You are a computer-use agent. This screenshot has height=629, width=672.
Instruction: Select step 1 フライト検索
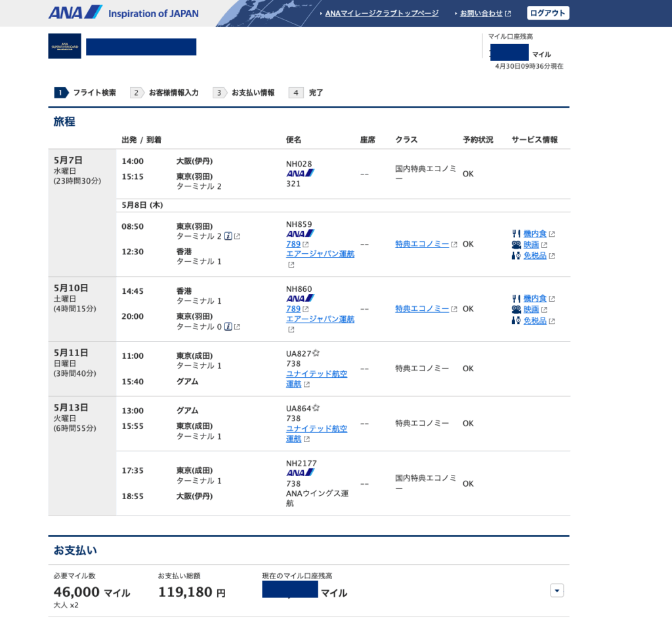85,92
